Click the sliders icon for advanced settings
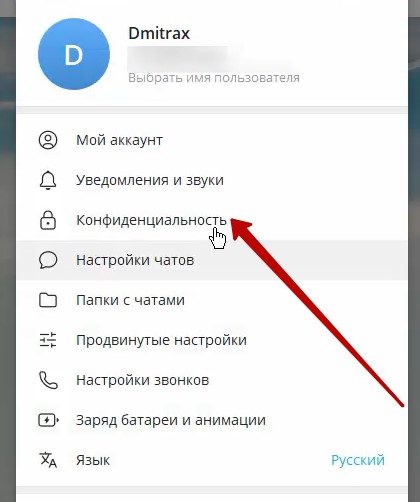The height and width of the screenshot is (502, 420). tap(48, 340)
